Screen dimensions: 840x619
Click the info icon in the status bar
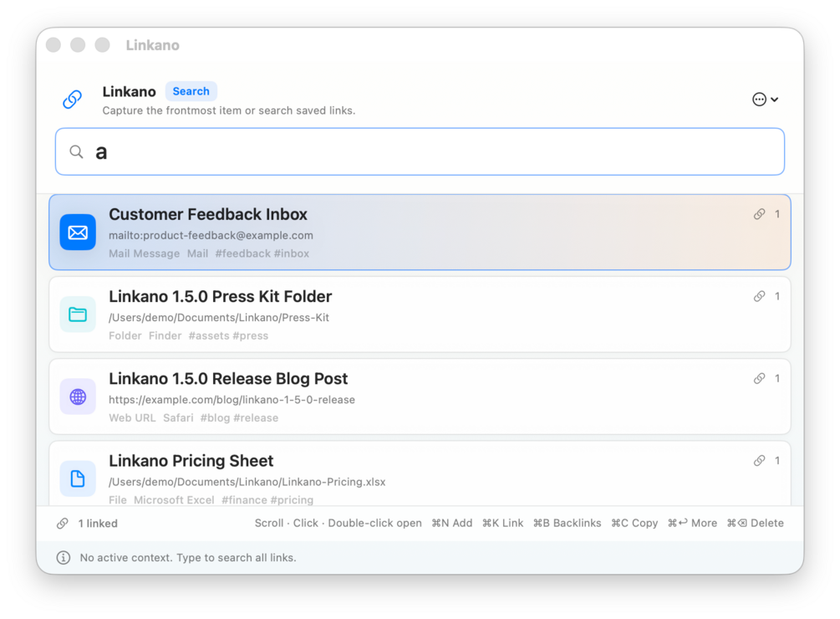(64, 557)
